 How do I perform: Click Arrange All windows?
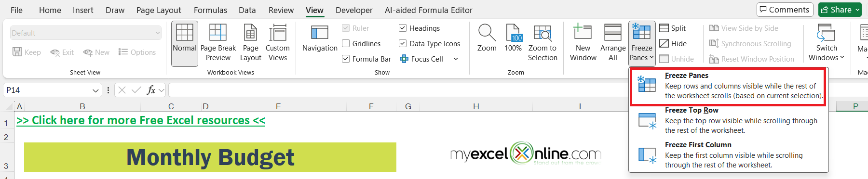click(613, 43)
